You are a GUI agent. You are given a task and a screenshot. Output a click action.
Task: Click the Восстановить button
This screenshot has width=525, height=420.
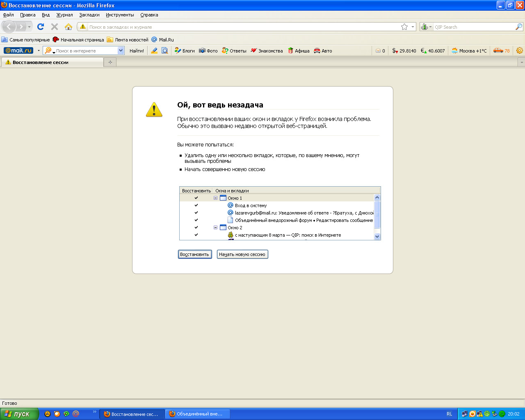click(195, 254)
